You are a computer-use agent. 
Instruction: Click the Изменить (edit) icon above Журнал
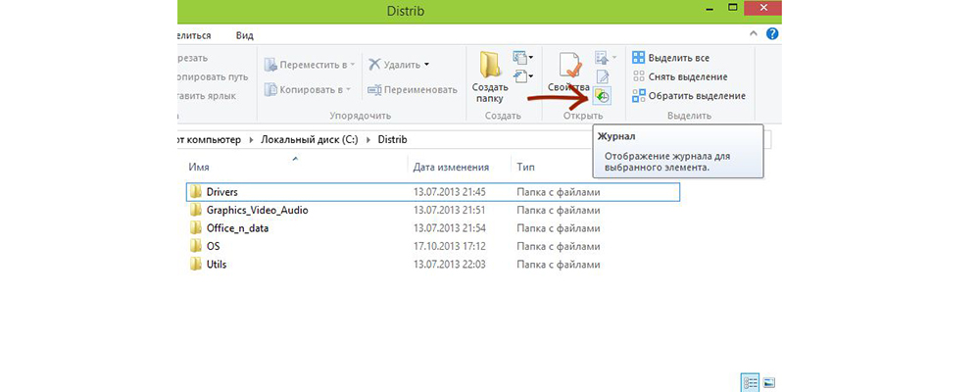(x=603, y=76)
